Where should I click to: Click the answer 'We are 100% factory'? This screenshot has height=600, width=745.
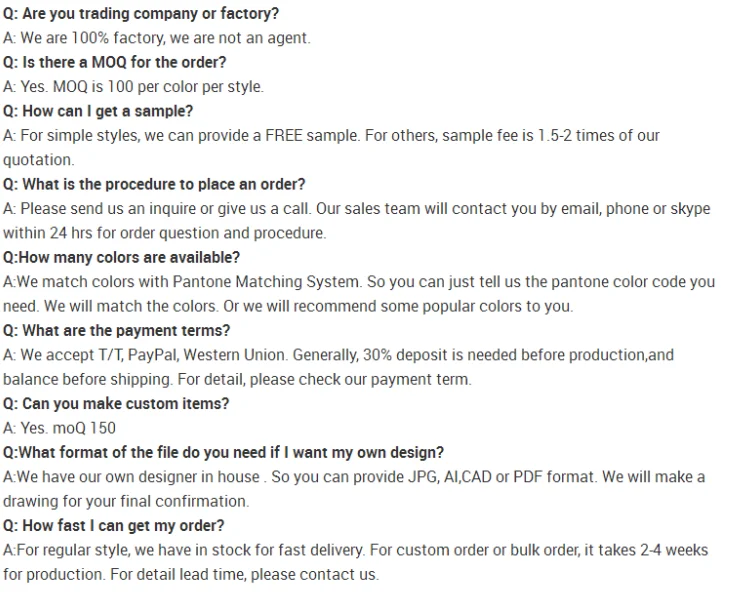[x=157, y=38]
